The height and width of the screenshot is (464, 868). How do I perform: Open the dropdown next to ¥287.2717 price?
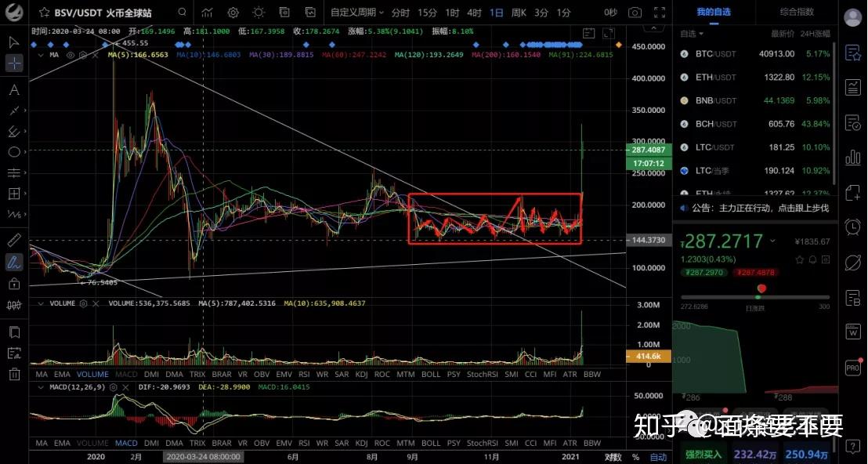[772, 240]
